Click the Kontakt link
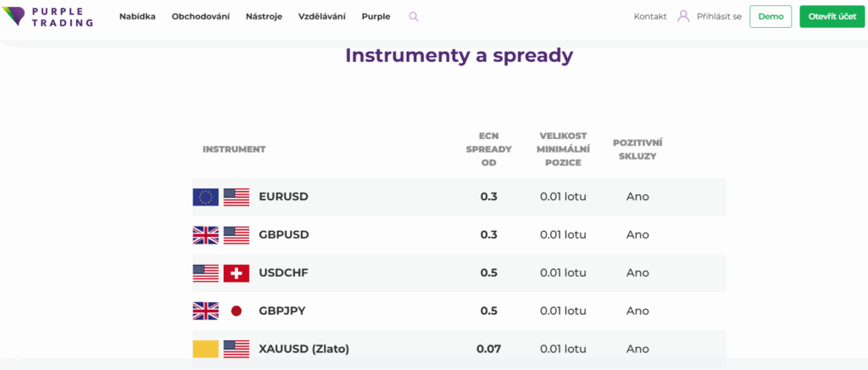Image resolution: width=868 pixels, height=370 pixels. pos(650,16)
